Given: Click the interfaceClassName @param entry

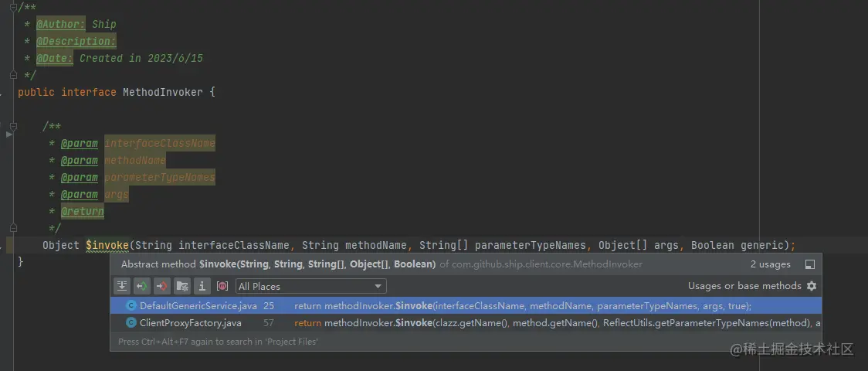Looking at the screenshot, I should (x=159, y=144).
